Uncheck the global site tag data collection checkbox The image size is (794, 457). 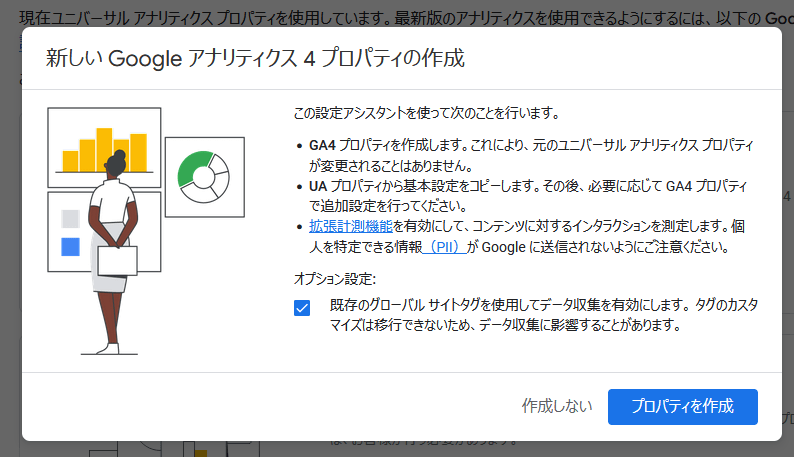click(x=302, y=308)
